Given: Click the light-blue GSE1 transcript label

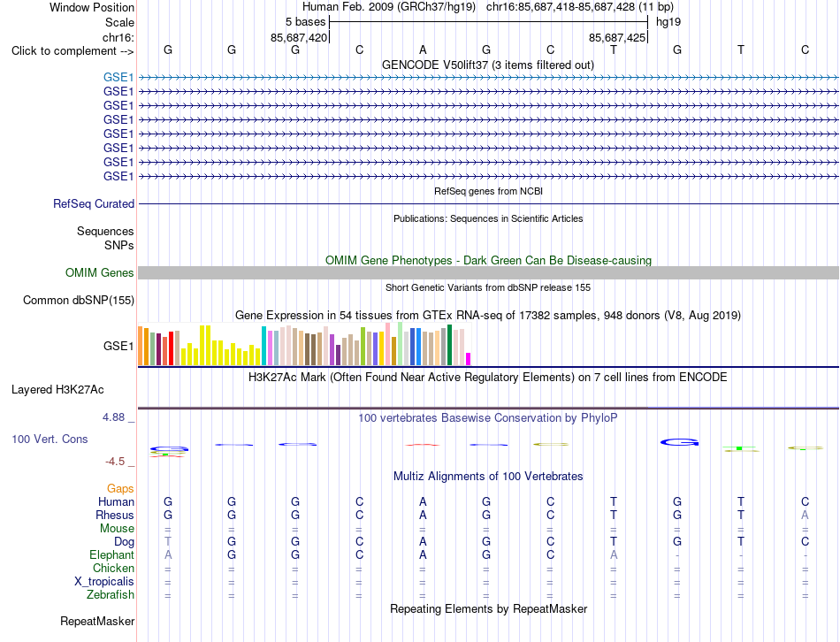Looking at the screenshot, I should [118, 77].
